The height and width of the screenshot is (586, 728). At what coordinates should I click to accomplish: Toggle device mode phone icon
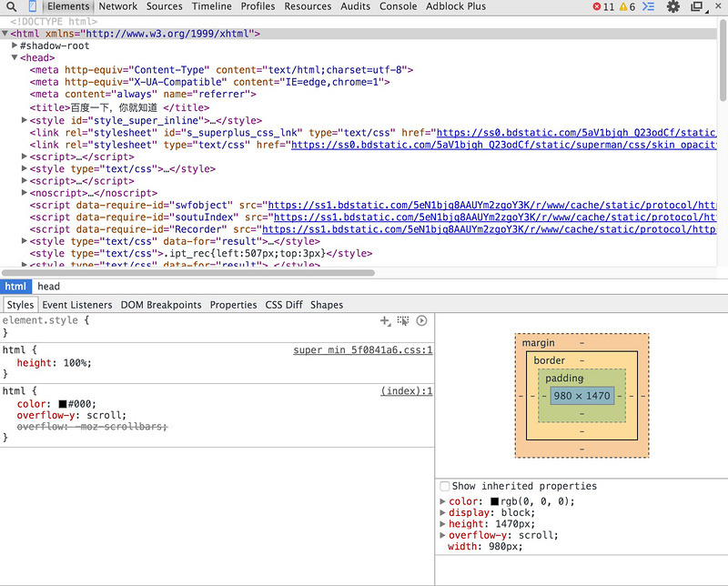(x=33, y=6)
